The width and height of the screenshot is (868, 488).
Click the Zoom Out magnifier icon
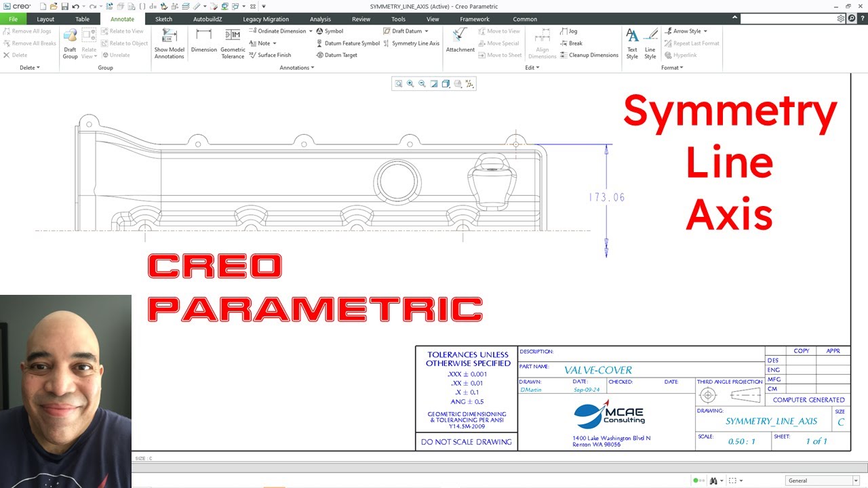(422, 83)
